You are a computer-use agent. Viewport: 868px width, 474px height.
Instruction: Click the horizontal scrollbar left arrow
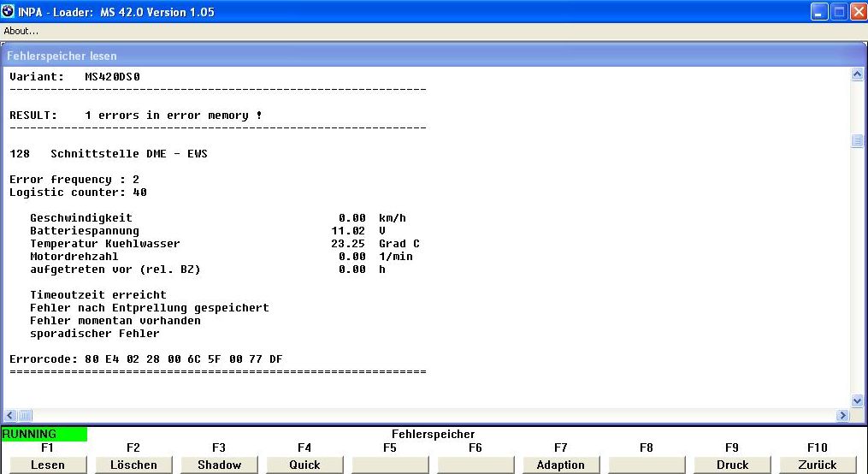click(x=10, y=415)
